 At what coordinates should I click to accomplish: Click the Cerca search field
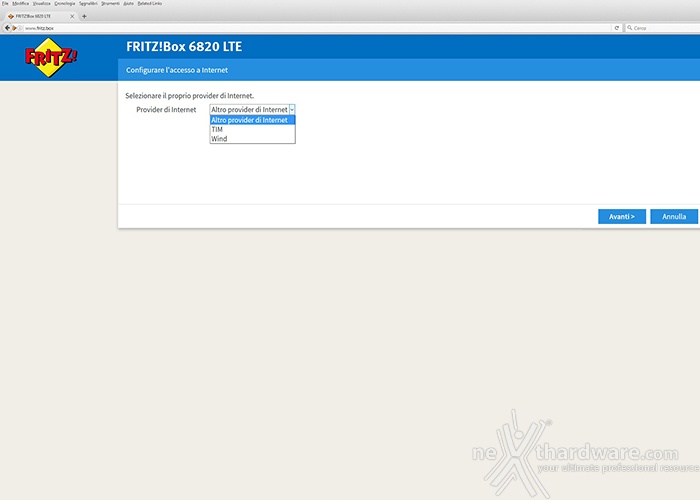pos(665,28)
